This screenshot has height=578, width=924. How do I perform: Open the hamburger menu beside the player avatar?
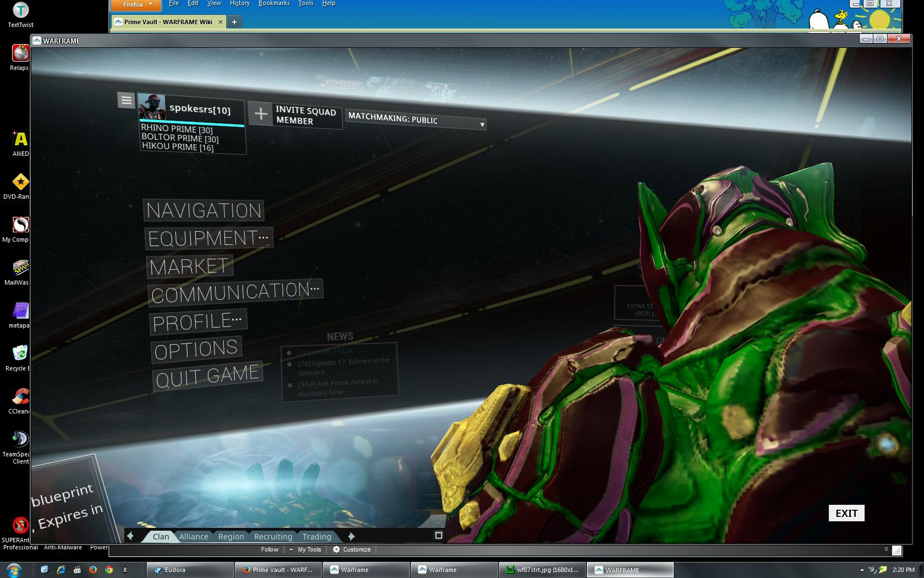pos(126,100)
